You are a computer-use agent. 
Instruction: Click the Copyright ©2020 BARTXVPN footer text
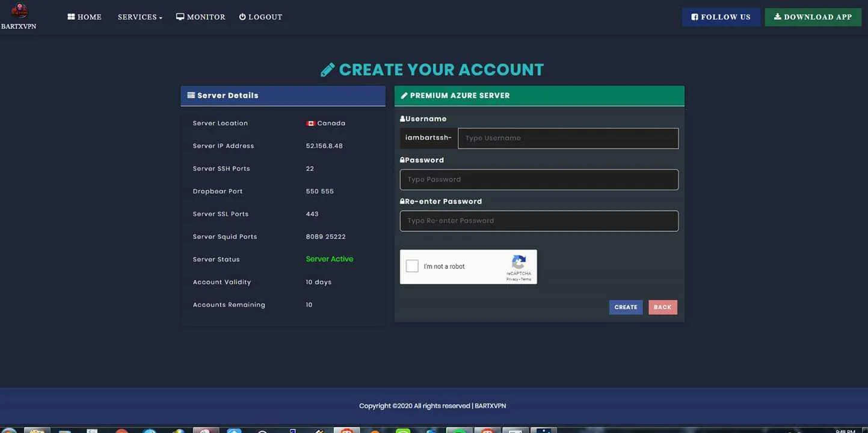432,406
